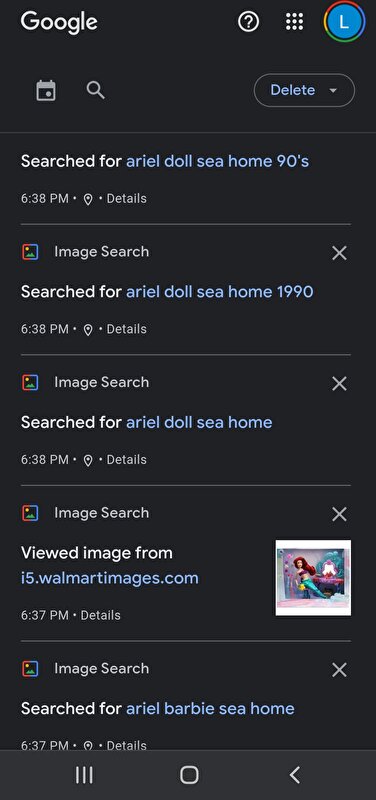Viewport: 376px width, 800px height.
Task: Open Details for the 6:37 PM viewed image
Action: (x=101, y=615)
